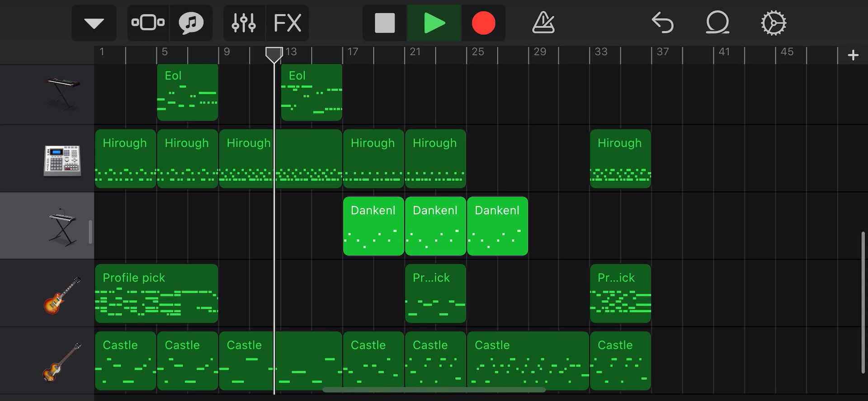
Task: Select the bass guitar track icon
Action: pos(62,362)
